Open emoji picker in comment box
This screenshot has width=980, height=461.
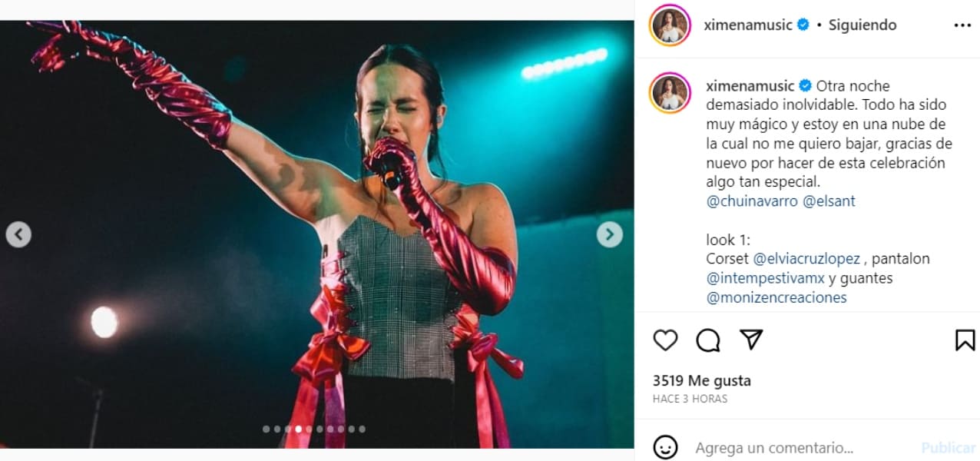[x=665, y=447]
